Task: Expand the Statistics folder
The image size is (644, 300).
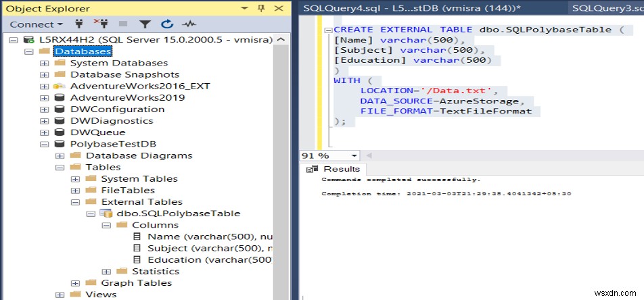Action: coord(106,271)
